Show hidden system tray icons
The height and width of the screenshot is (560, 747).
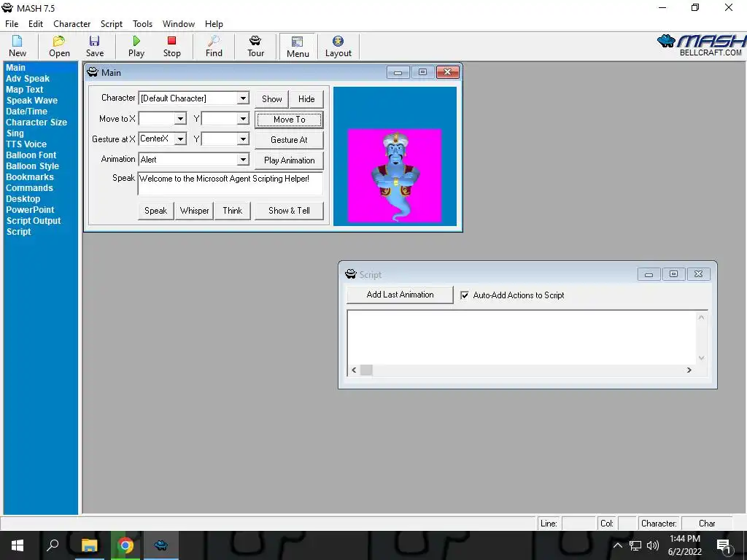pos(617,545)
